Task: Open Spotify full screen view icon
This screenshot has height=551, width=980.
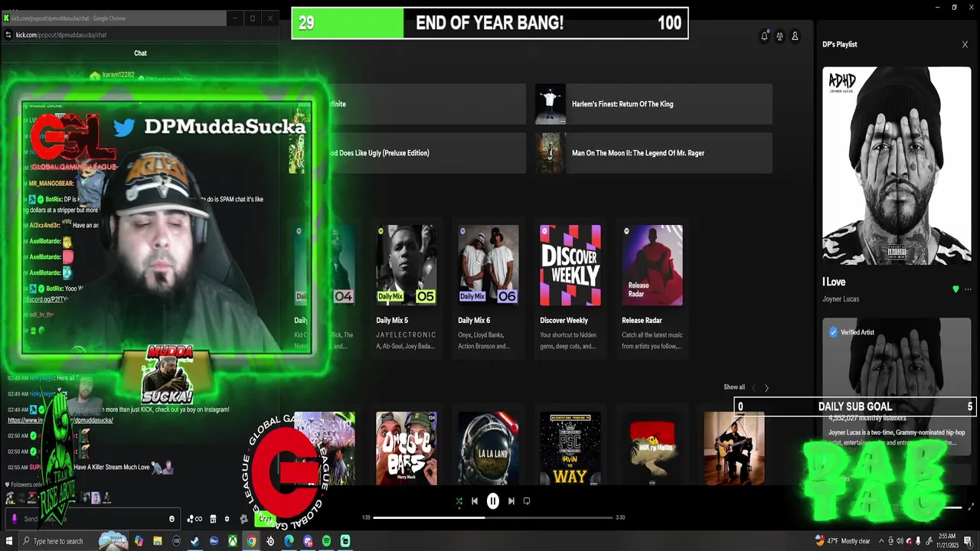Action: [x=972, y=507]
